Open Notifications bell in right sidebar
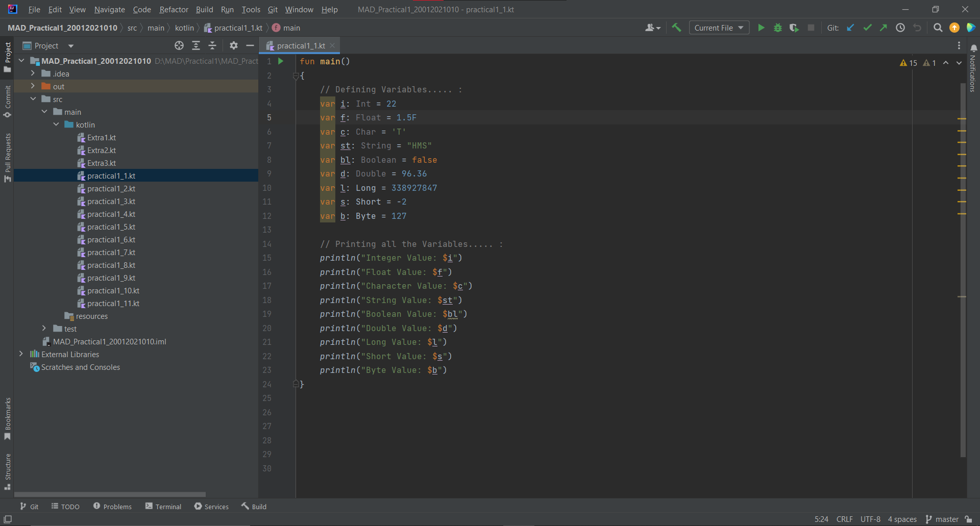The image size is (980, 526). pos(973,48)
